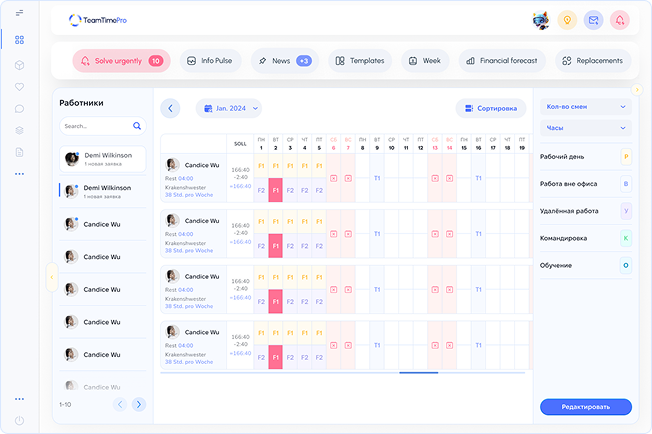Image resolution: width=652 pixels, height=434 pixels.
Task: Open notifications bell icon in header
Action: [x=620, y=20]
